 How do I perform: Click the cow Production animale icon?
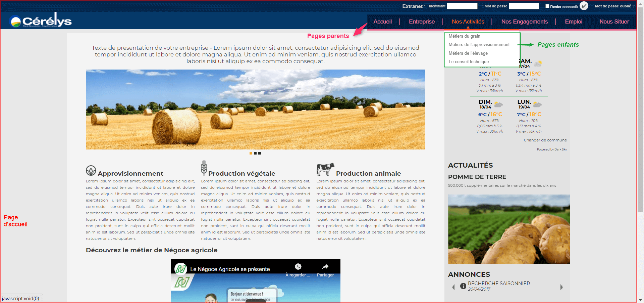[x=325, y=169]
